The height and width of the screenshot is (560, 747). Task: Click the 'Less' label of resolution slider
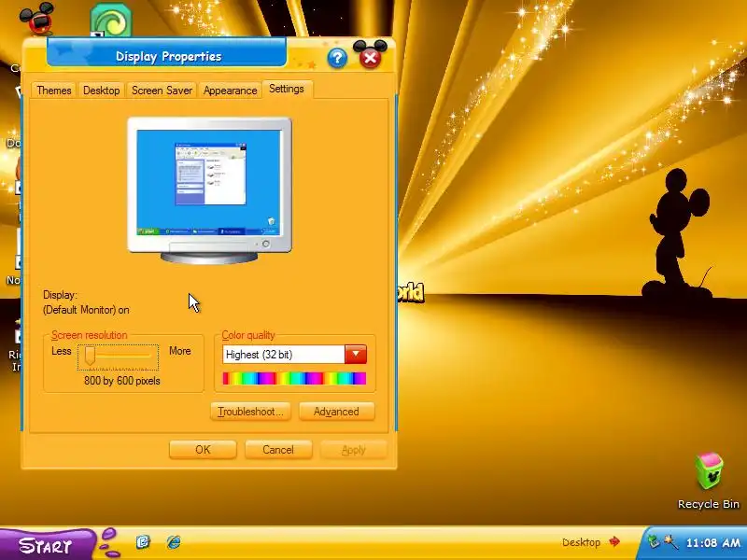[x=62, y=351]
